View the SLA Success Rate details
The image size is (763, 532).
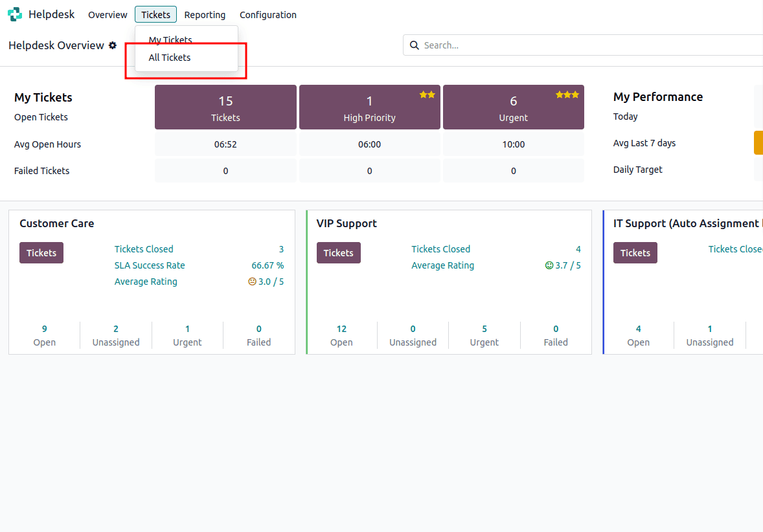[x=150, y=265]
